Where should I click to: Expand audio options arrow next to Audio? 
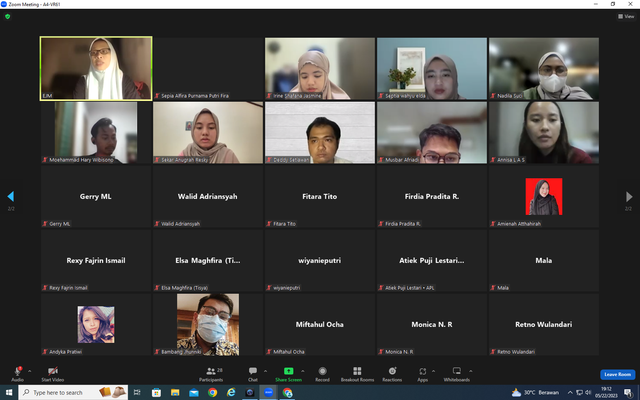click(29, 371)
